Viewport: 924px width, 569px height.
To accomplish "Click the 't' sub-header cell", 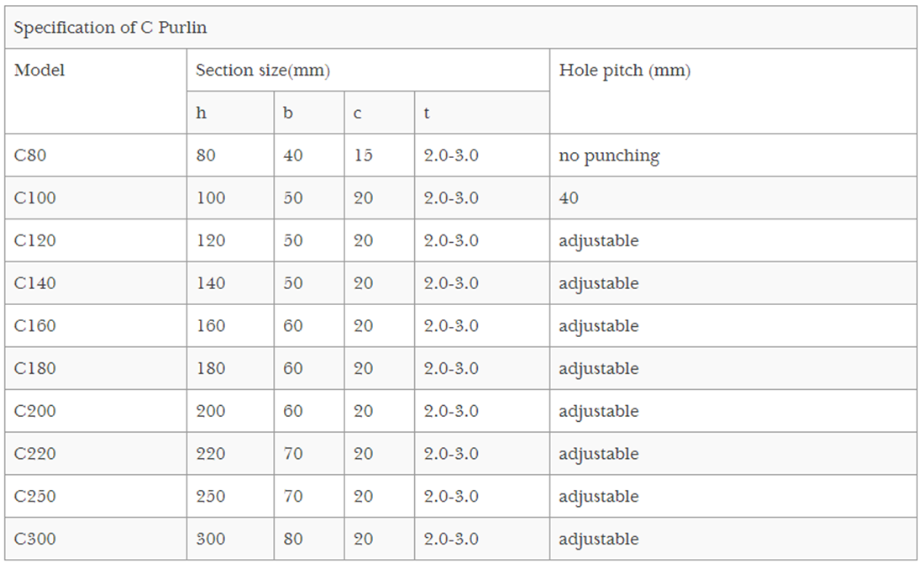I will pos(427,113).
